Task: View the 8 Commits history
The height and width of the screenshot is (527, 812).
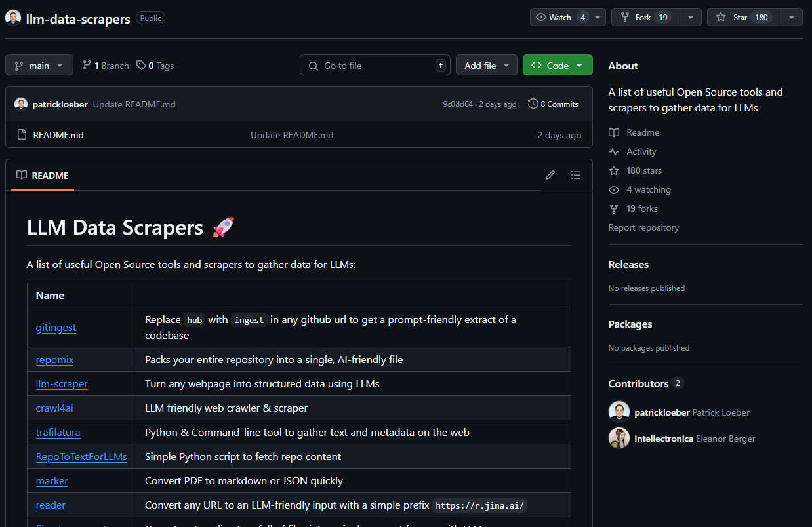Action: [x=554, y=104]
